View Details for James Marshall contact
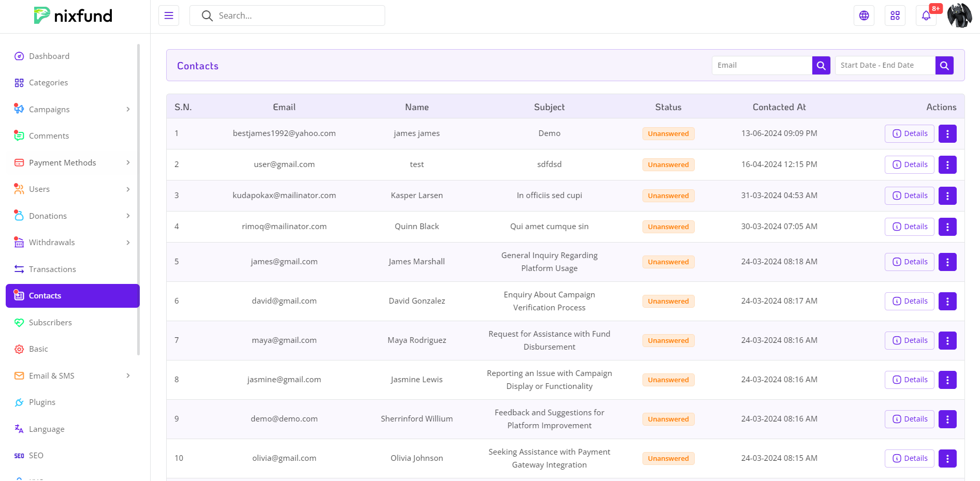 [x=909, y=262]
